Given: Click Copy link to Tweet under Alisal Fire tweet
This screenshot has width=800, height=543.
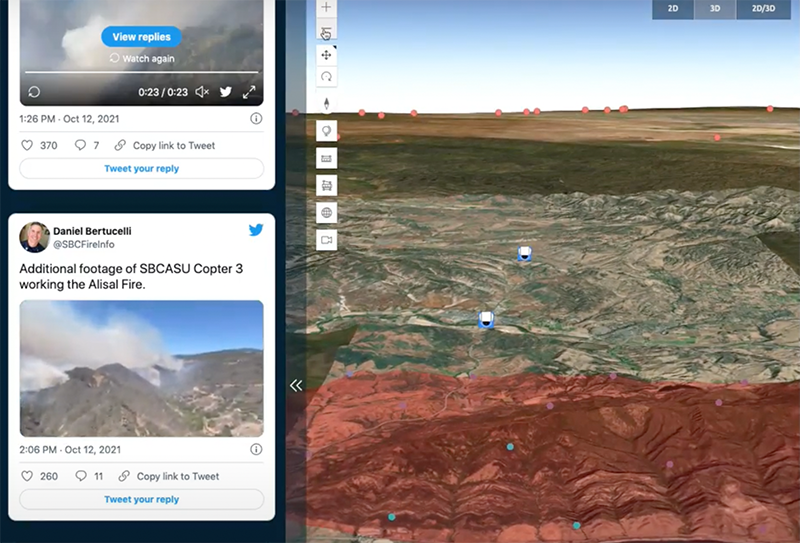Looking at the screenshot, I should pos(169,476).
